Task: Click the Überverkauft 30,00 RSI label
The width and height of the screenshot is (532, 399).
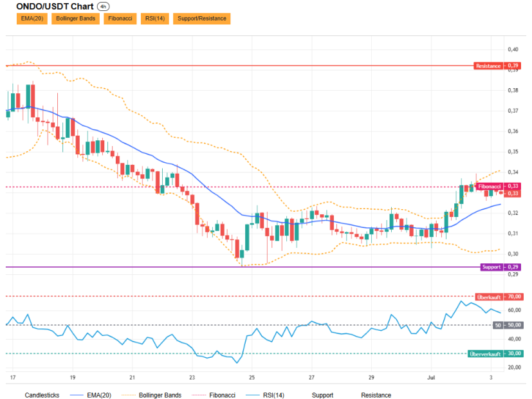Action: pyautogui.click(x=496, y=354)
